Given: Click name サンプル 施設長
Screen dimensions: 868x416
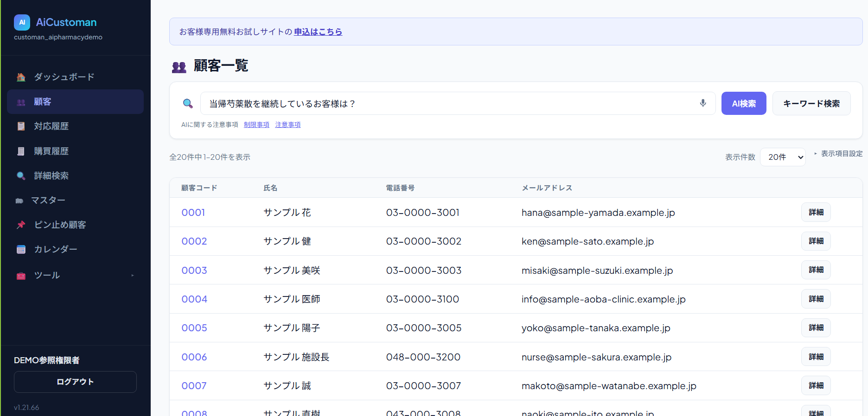Looking at the screenshot, I should (x=297, y=357).
